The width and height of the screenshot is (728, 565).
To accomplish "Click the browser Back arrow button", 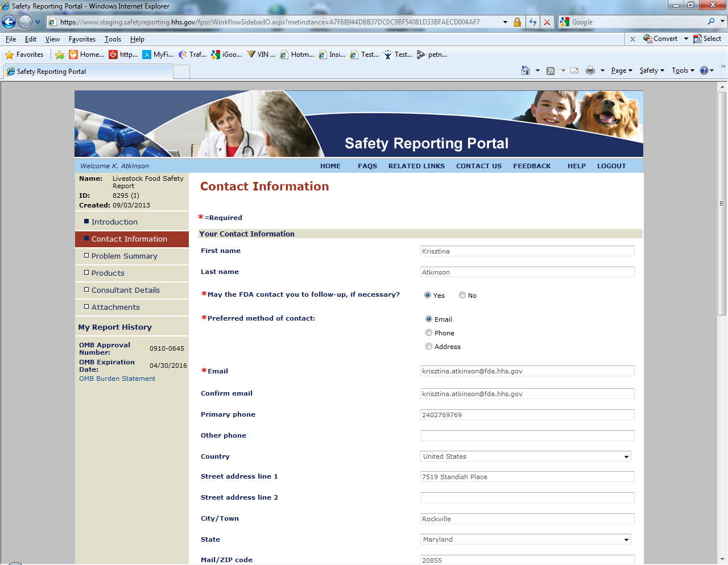I will tap(9, 22).
